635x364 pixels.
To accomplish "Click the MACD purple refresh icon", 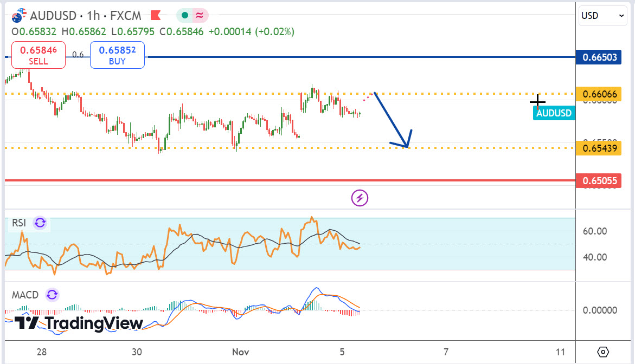I will (x=52, y=295).
